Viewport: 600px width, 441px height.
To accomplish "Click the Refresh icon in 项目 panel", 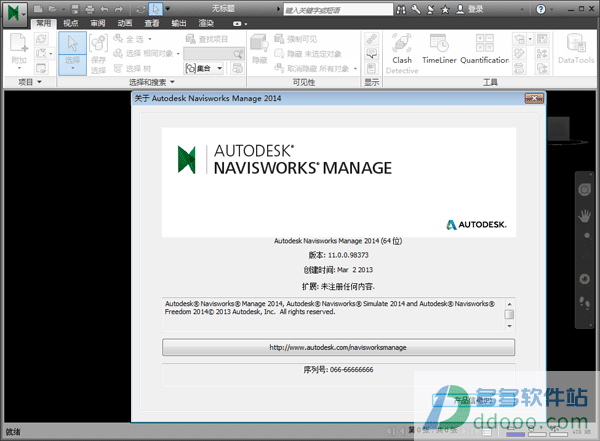I will coord(41,39).
